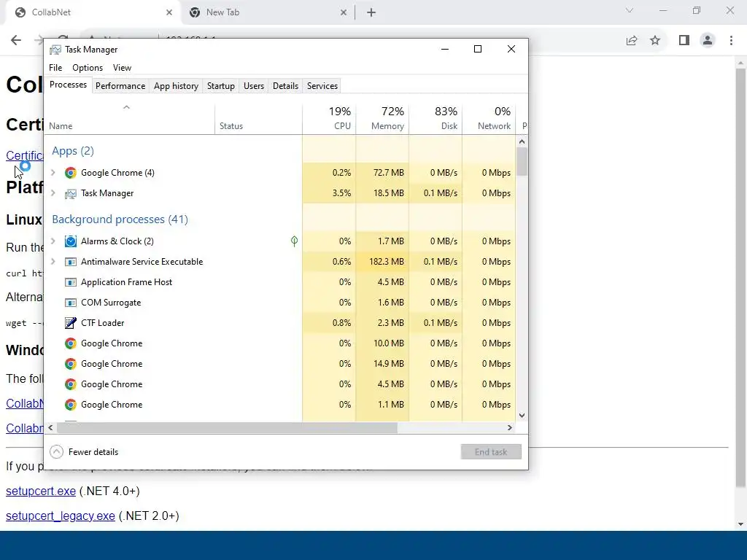Click the Task Manager process row icon
Viewport: 747px width, 560px height.
(71, 193)
